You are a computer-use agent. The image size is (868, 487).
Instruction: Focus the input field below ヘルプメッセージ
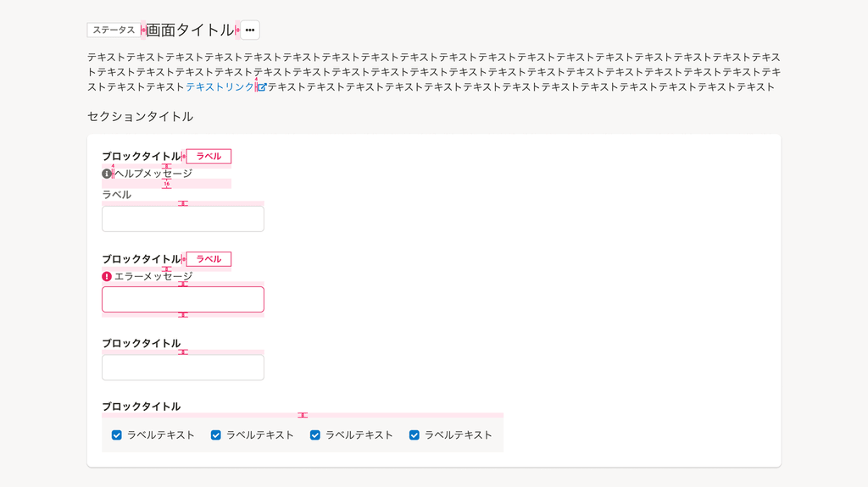pos(183,219)
